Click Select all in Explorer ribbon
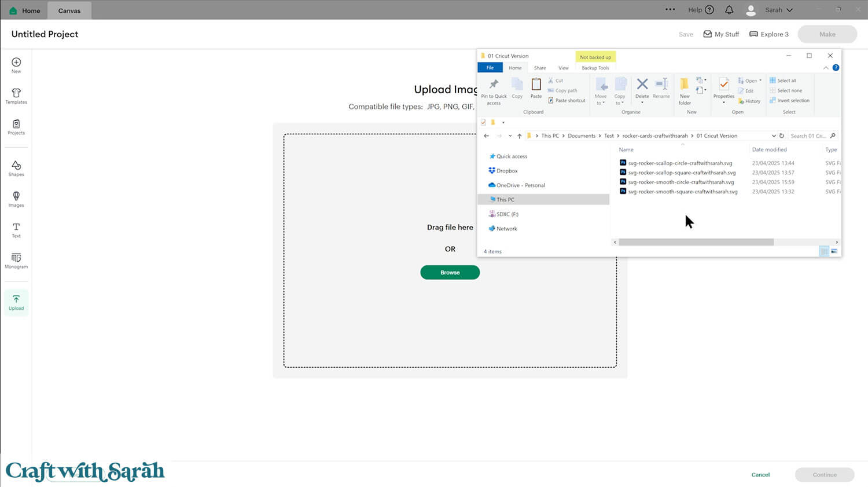This screenshot has width=868, height=487. coord(786,80)
